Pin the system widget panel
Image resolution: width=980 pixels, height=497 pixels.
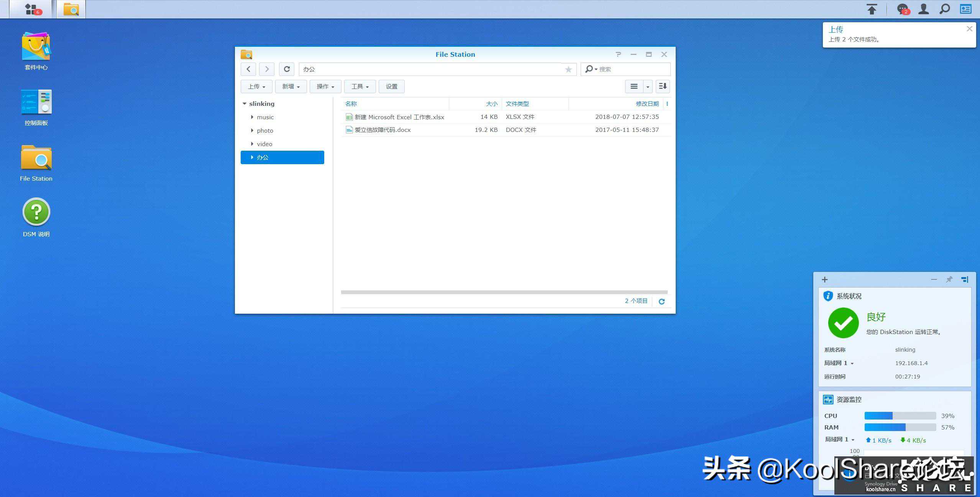tap(949, 280)
